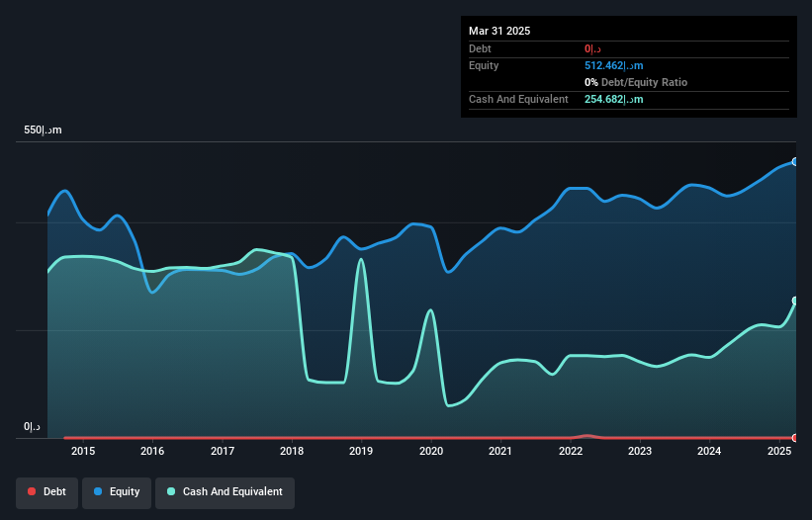This screenshot has width=812, height=520.
Task: Click the blue dot in Equity legend
Action: [98, 491]
